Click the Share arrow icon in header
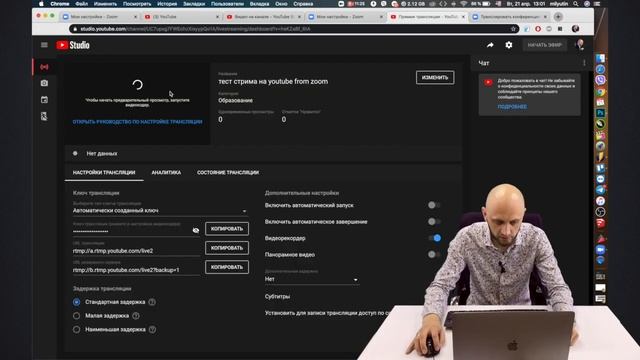This screenshot has height=360, width=640. click(x=490, y=45)
